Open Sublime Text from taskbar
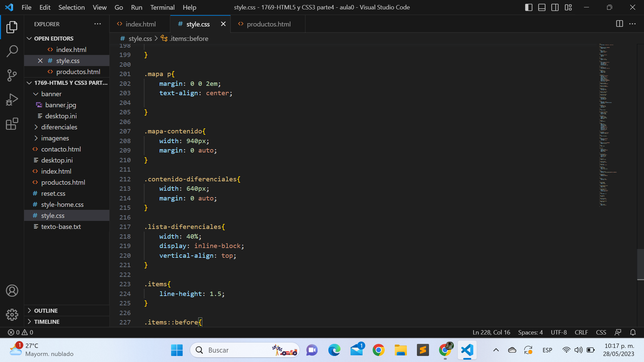Image resolution: width=644 pixels, height=362 pixels. 423,350
